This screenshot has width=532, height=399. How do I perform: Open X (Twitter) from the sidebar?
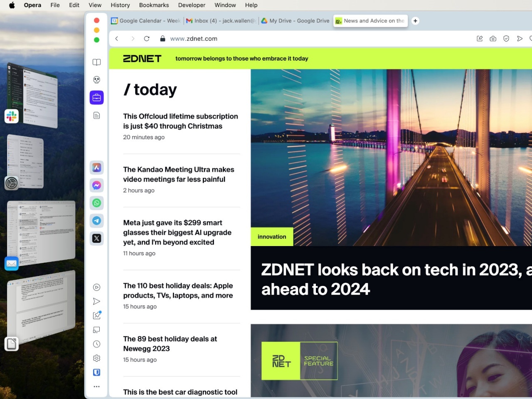(96, 238)
